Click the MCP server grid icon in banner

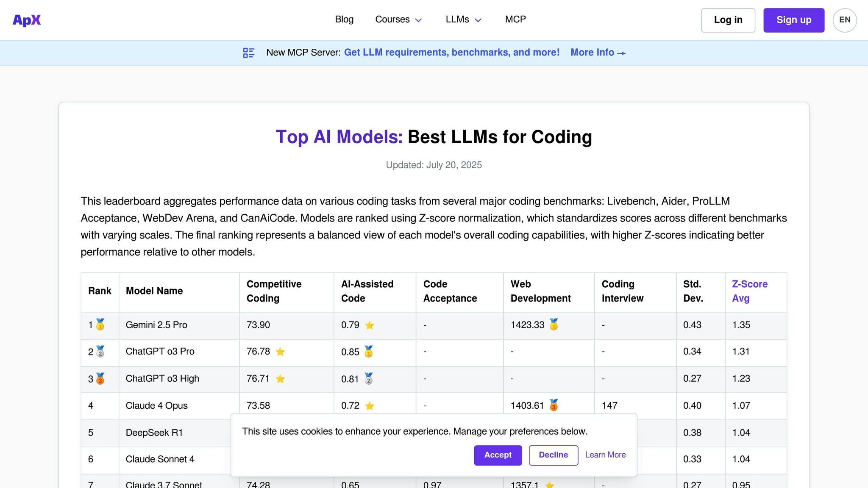coord(249,53)
